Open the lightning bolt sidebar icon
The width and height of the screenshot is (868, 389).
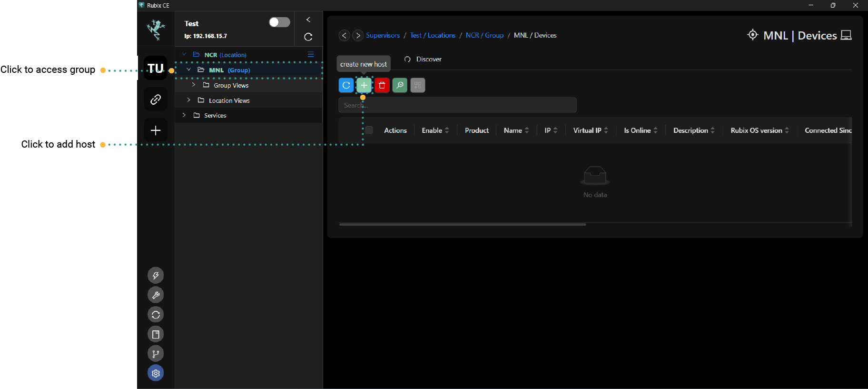click(x=156, y=275)
